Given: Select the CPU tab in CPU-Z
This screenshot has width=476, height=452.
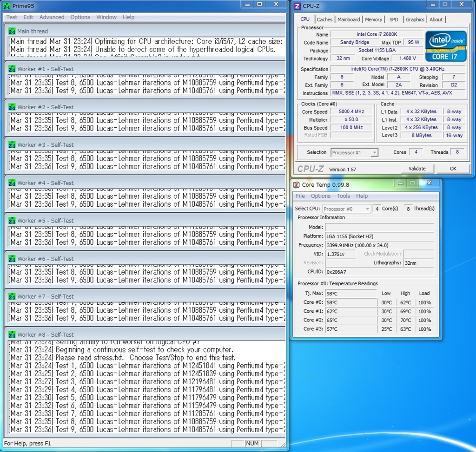Looking at the screenshot, I should (305, 19).
